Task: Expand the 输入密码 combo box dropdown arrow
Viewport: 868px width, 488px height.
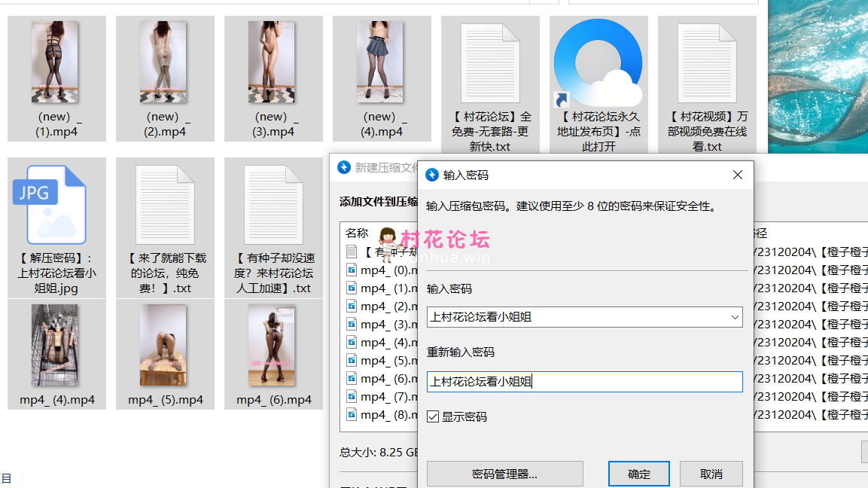Action: 735,317
